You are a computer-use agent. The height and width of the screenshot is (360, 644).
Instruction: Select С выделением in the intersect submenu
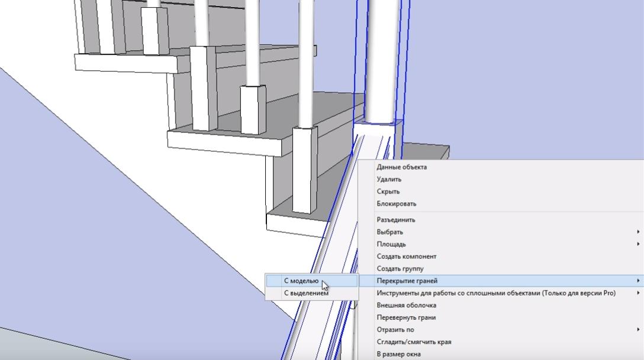click(x=306, y=293)
